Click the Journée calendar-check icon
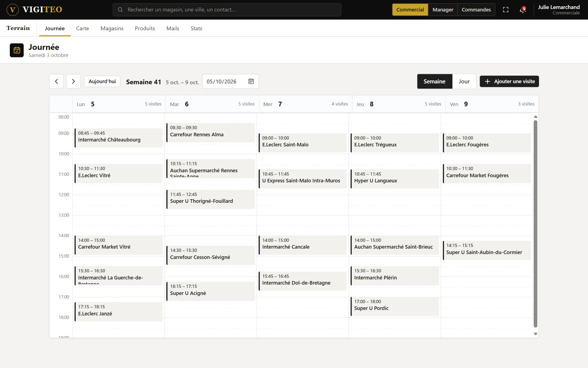The width and height of the screenshot is (588, 368). [x=17, y=50]
